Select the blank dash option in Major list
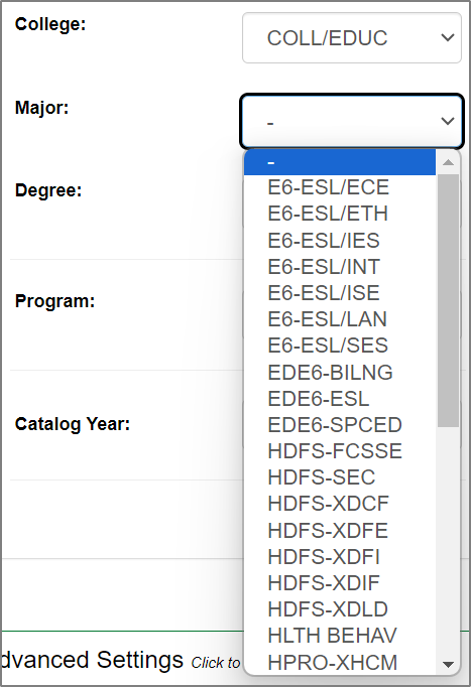The width and height of the screenshot is (472, 688). (x=340, y=162)
